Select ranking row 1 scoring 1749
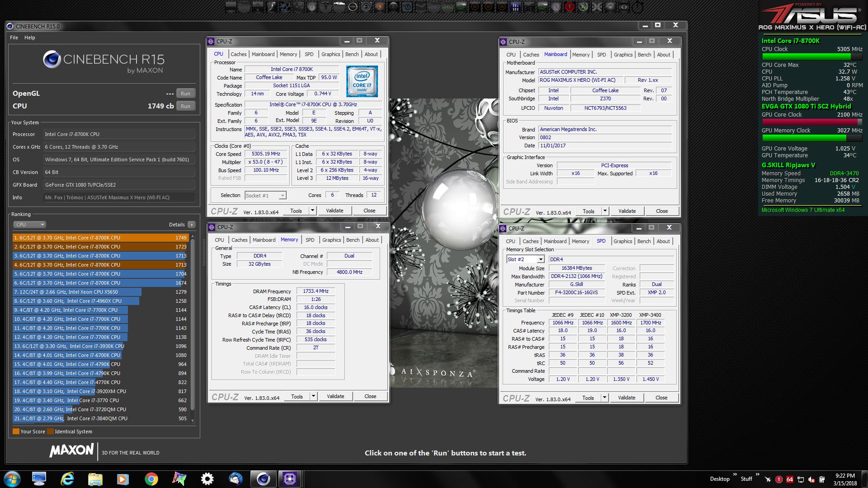Image resolution: width=868 pixels, height=488 pixels. click(100, 238)
